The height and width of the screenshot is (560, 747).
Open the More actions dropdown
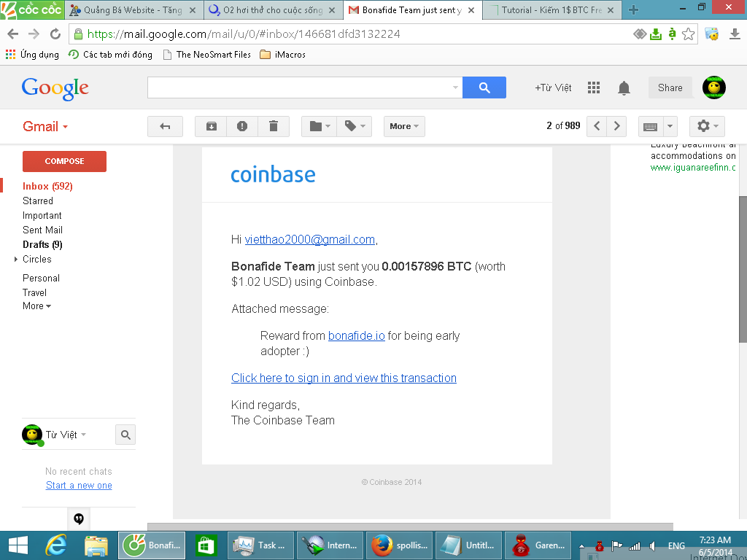(404, 126)
